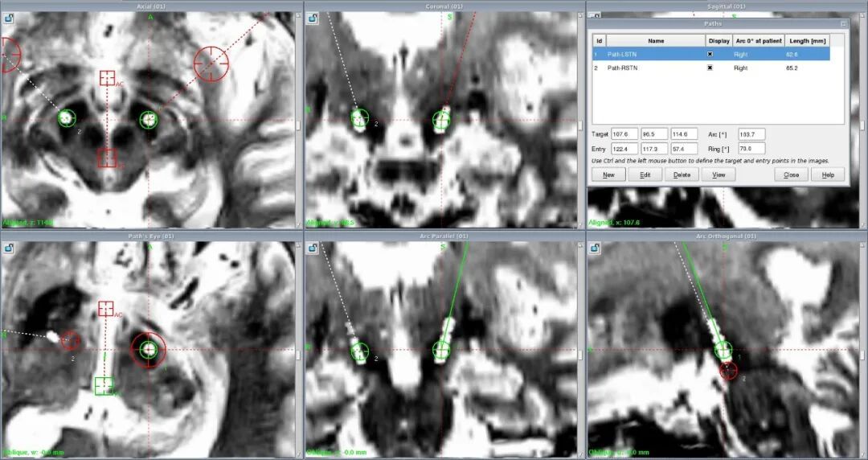This screenshot has width=868, height=460.
Task: Click the Axial view slice slider handle
Action: tap(299, 125)
